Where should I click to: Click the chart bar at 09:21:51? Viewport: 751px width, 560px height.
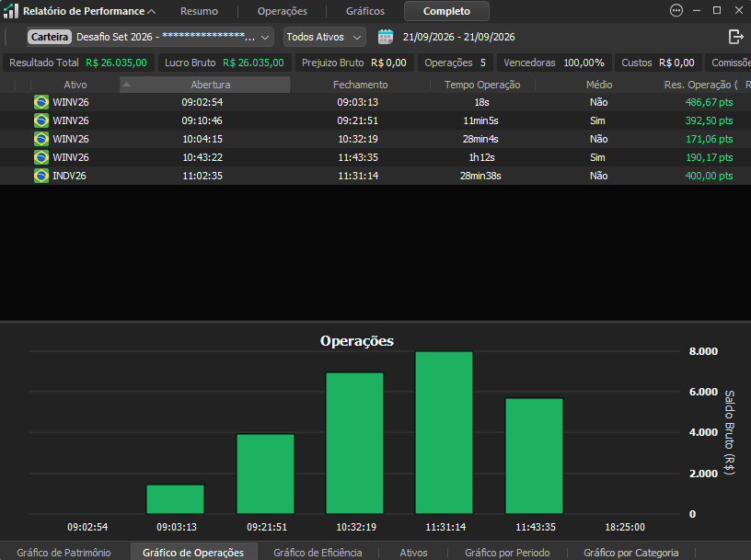tap(265, 474)
